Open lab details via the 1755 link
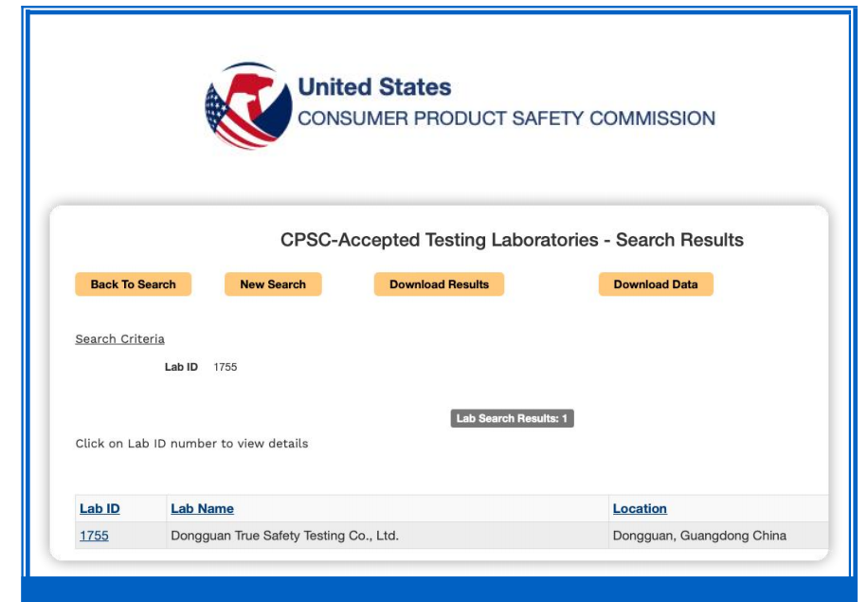The image size is (868, 602). tap(94, 536)
